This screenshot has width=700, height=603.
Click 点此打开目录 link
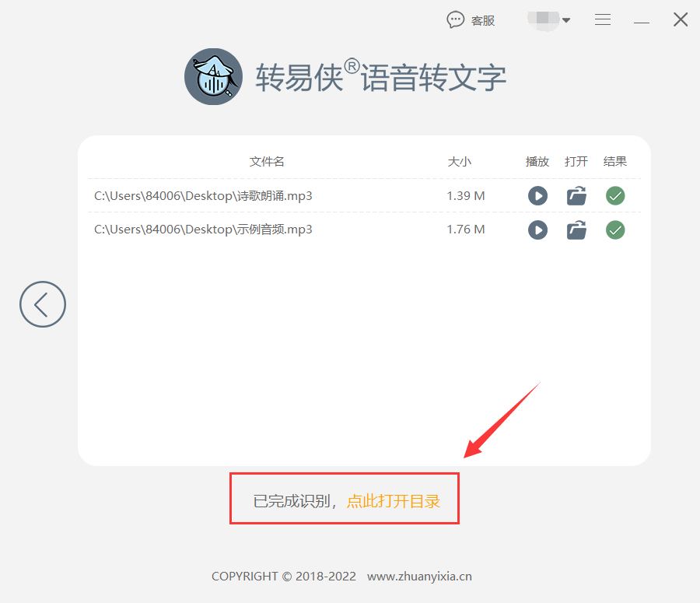tap(394, 501)
